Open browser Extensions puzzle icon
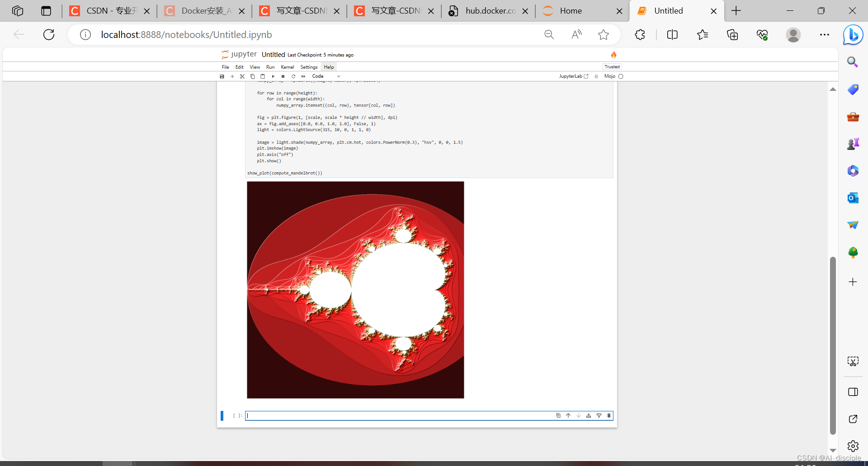868x466 pixels. pyautogui.click(x=640, y=35)
